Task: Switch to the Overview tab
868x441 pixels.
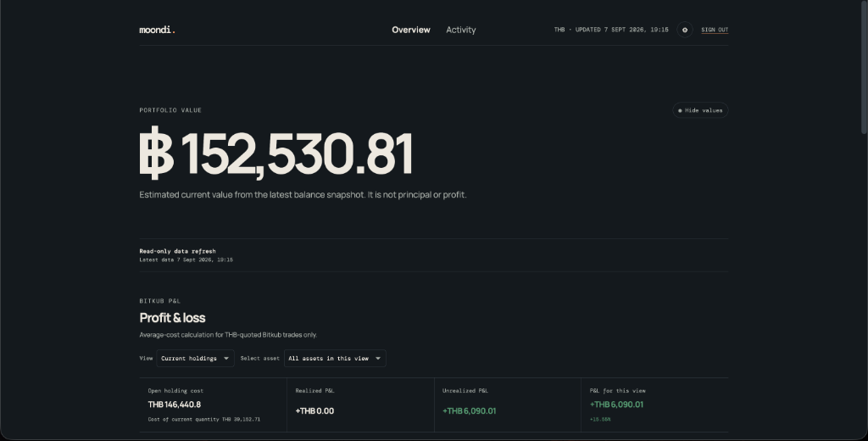Action: (411, 30)
